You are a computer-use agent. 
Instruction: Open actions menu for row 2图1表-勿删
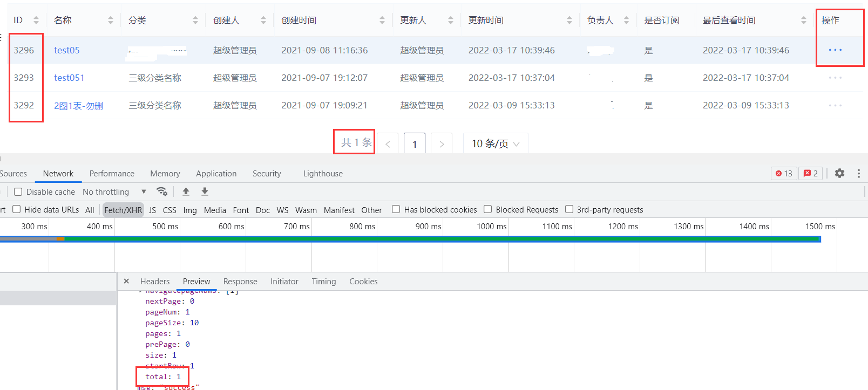tap(835, 105)
